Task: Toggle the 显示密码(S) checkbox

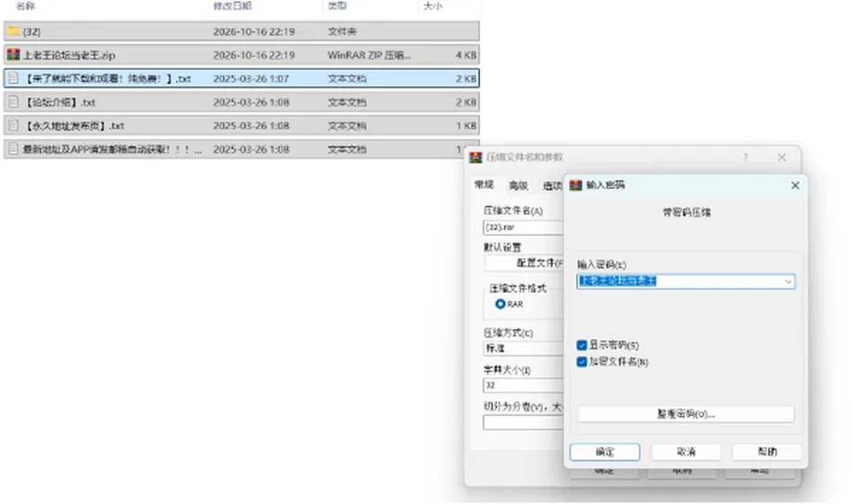Action: pos(582,345)
